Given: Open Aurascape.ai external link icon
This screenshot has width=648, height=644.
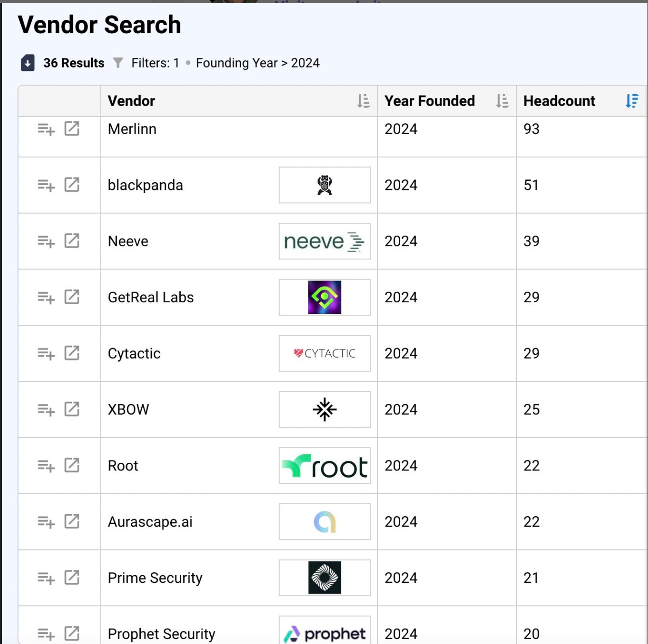Looking at the screenshot, I should (x=72, y=521).
